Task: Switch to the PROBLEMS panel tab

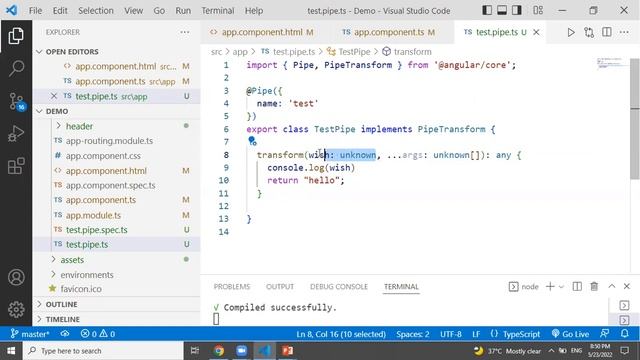Action: 232,287
